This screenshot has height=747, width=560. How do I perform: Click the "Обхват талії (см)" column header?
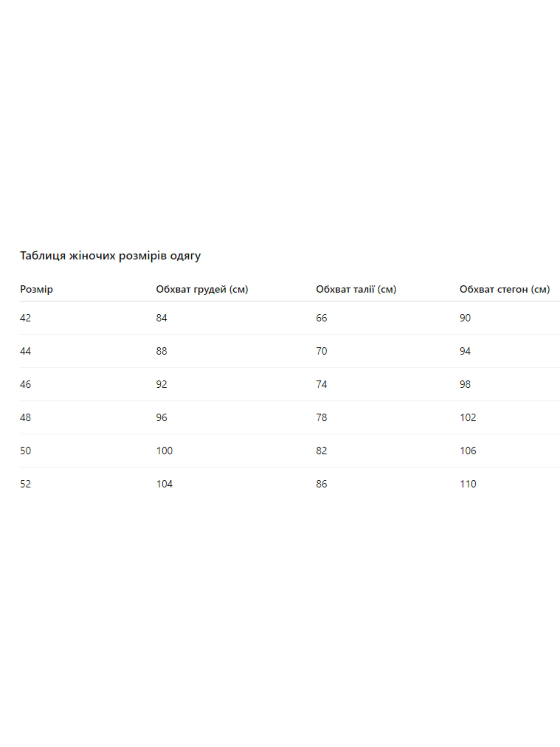[x=356, y=289]
